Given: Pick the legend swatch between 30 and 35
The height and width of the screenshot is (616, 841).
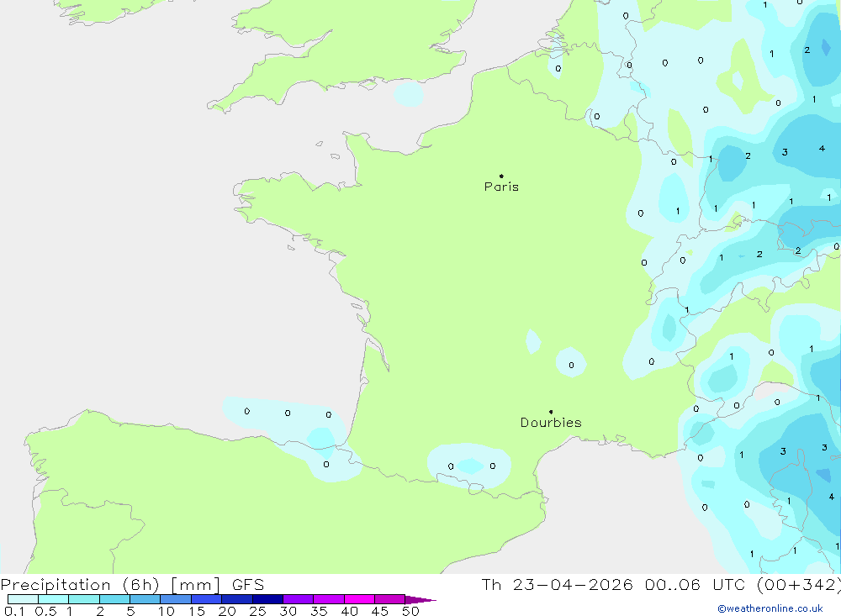Looking at the screenshot, I should pyautogui.click(x=299, y=599).
